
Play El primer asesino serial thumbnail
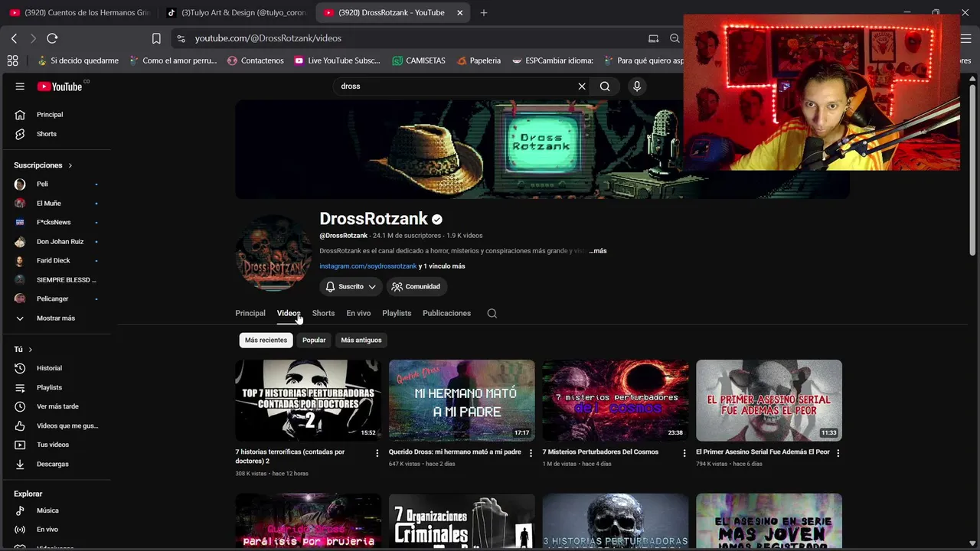point(769,400)
